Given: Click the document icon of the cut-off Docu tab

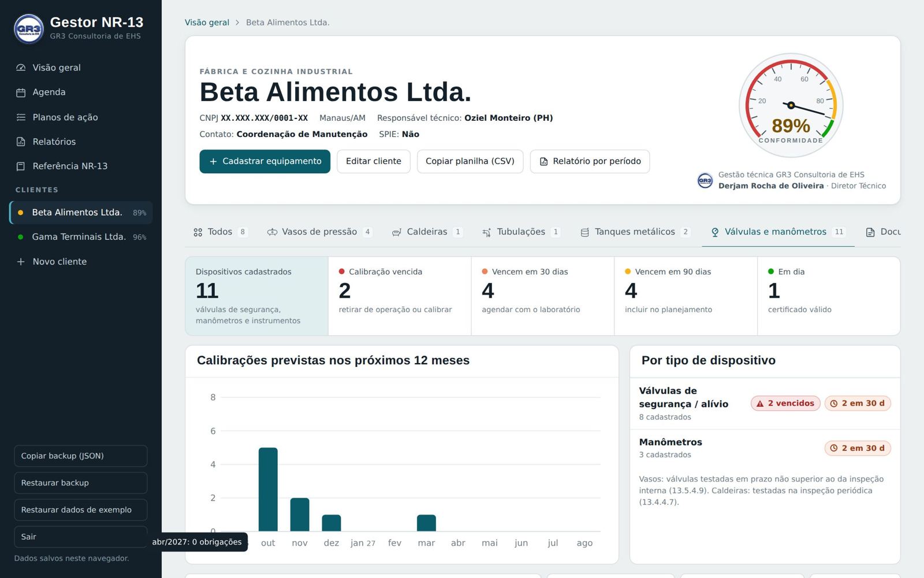Looking at the screenshot, I should coord(870,232).
